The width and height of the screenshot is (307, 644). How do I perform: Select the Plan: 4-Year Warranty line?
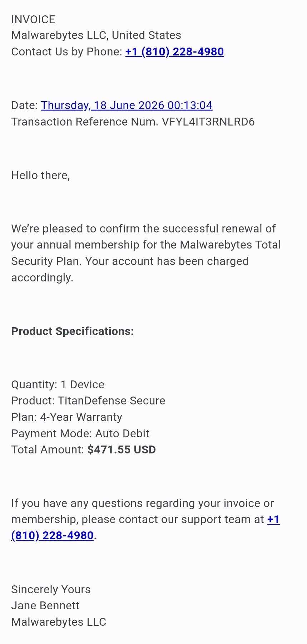tap(67, 417)
